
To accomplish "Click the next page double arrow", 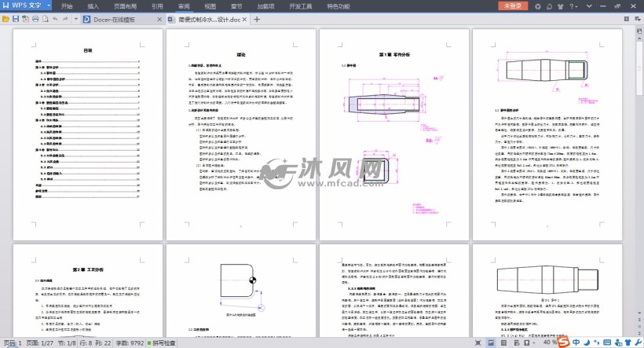I will [x=639, y=333].
